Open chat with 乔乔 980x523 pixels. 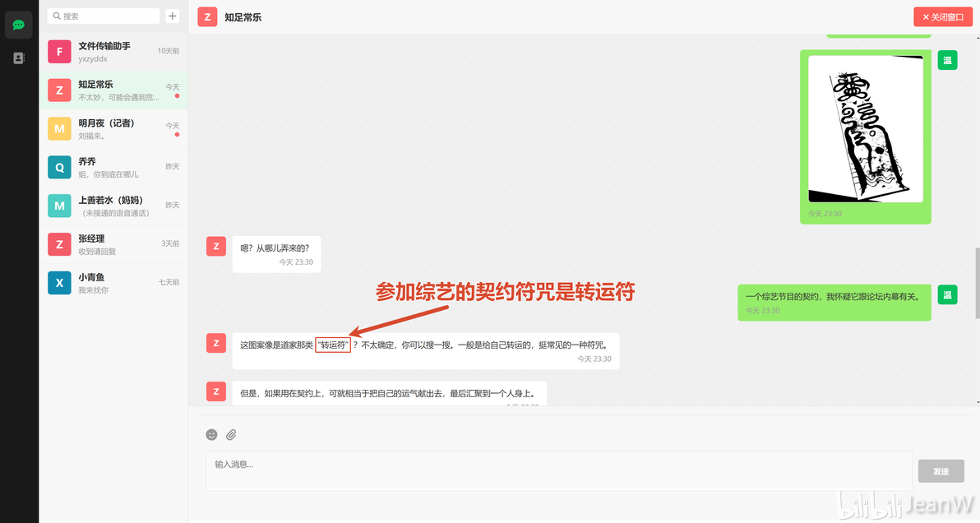[113, 168]
